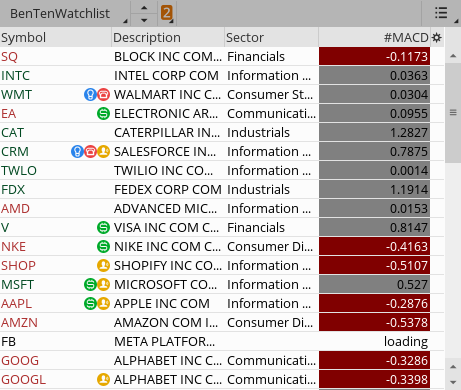Select the INTC symbol
Screen dimensions: 461x390
tap(15, 76)
